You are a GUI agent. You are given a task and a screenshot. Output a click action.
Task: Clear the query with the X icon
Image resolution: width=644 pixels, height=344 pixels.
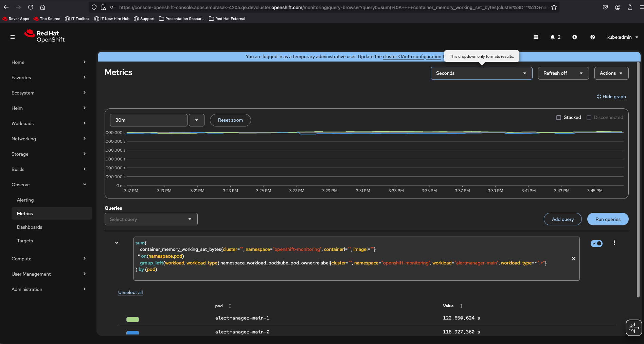click(573, 259)
